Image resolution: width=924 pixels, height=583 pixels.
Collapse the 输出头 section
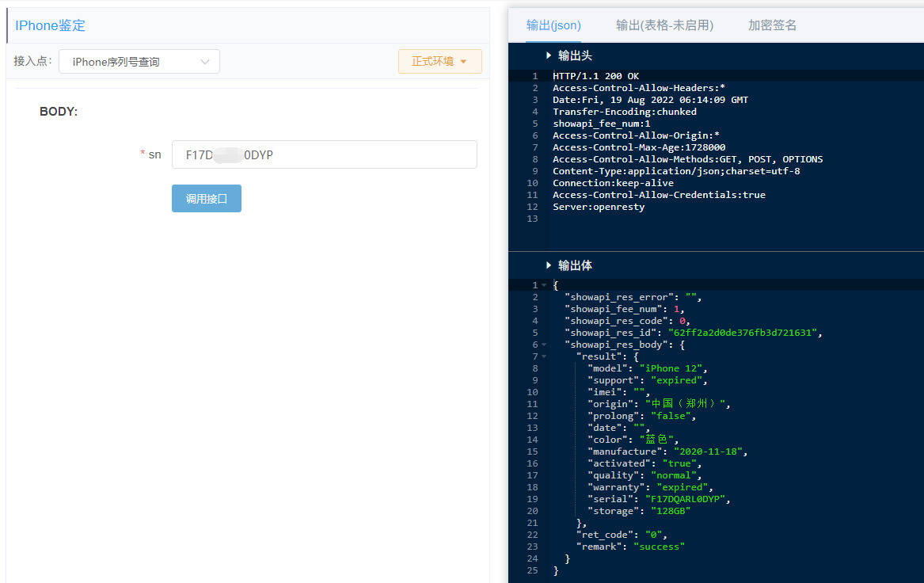[x=549, y=55]
